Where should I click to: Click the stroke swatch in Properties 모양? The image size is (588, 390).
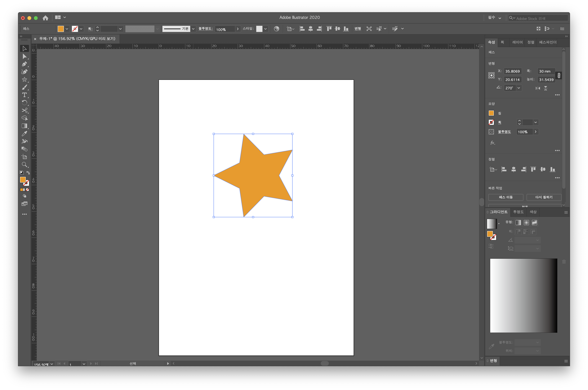pos(491,122)
